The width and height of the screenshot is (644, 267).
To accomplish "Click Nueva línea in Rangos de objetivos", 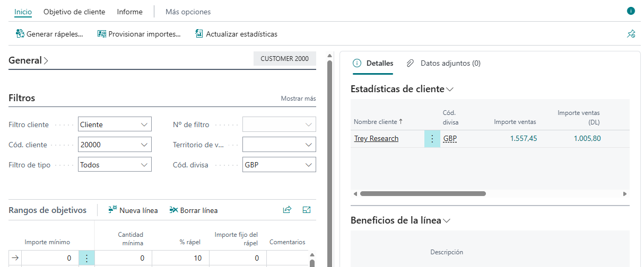I will pos(133,210).
